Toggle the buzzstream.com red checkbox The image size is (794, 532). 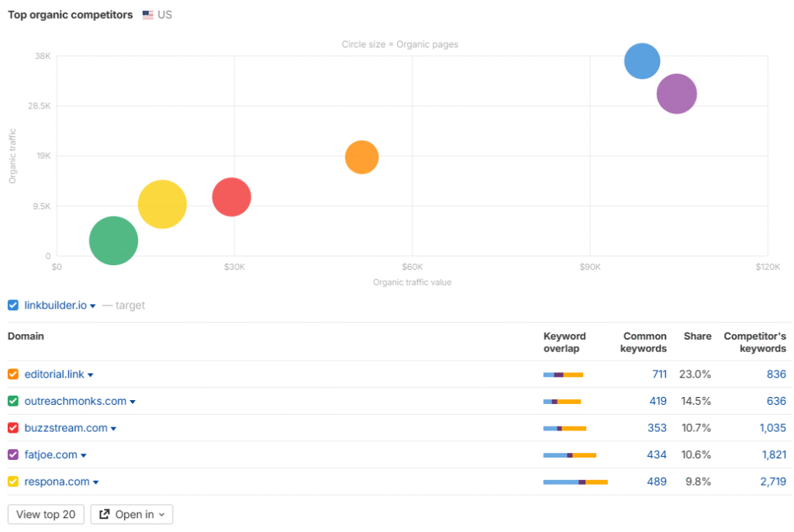click(x=13, y=428)
